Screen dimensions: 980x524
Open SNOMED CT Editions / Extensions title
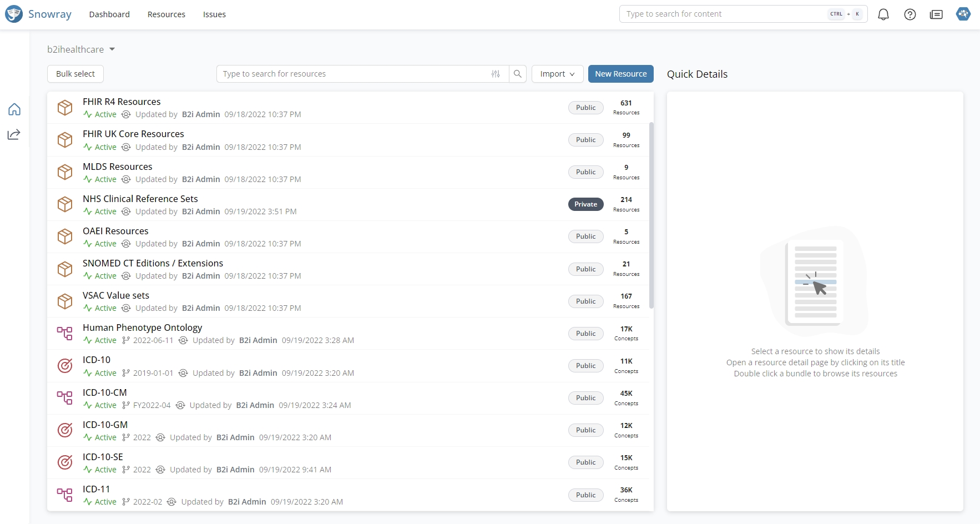pyautogui.click(x=153, y=263)
